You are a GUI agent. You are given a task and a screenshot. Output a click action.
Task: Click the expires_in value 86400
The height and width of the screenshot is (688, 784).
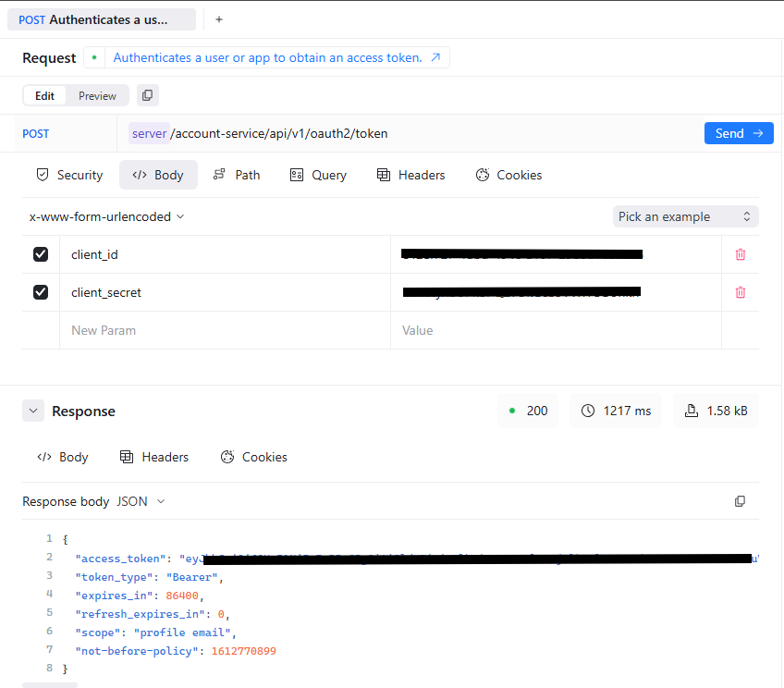182,596
